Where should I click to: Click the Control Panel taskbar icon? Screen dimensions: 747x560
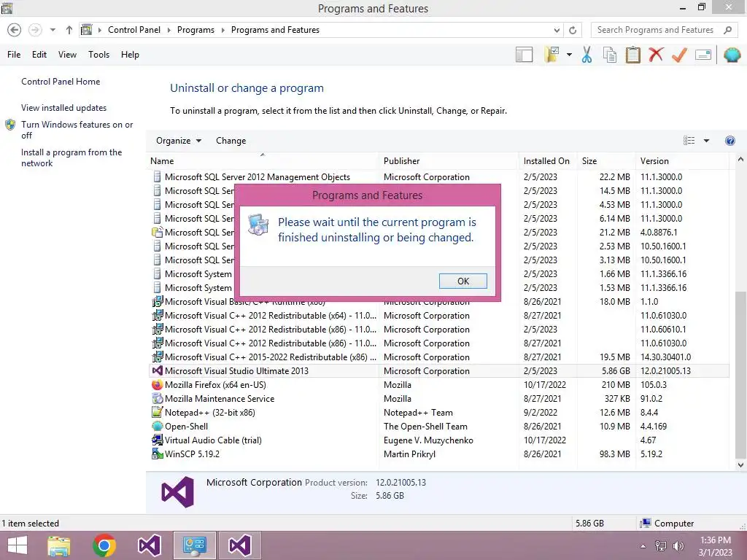click(x=194, y=545)
